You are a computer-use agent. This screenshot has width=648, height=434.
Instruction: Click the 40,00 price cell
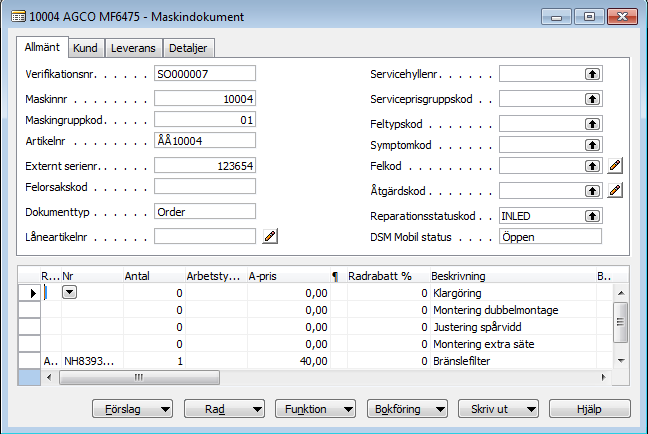pos(289,361)
